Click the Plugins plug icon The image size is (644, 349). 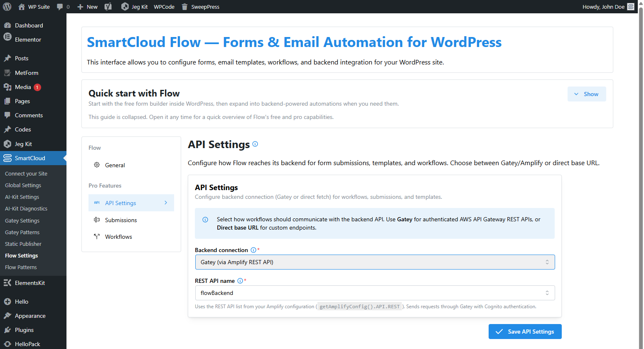[x=7, y=330]
